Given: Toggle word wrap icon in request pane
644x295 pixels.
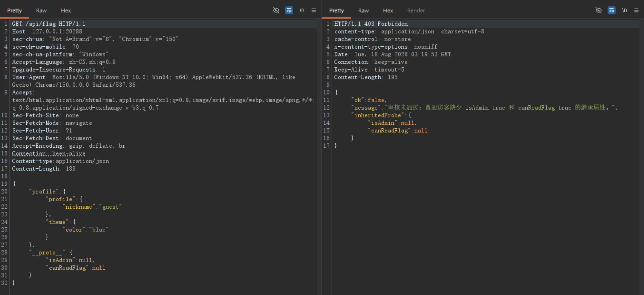Looking at the screenshot, I should [289, 10].
